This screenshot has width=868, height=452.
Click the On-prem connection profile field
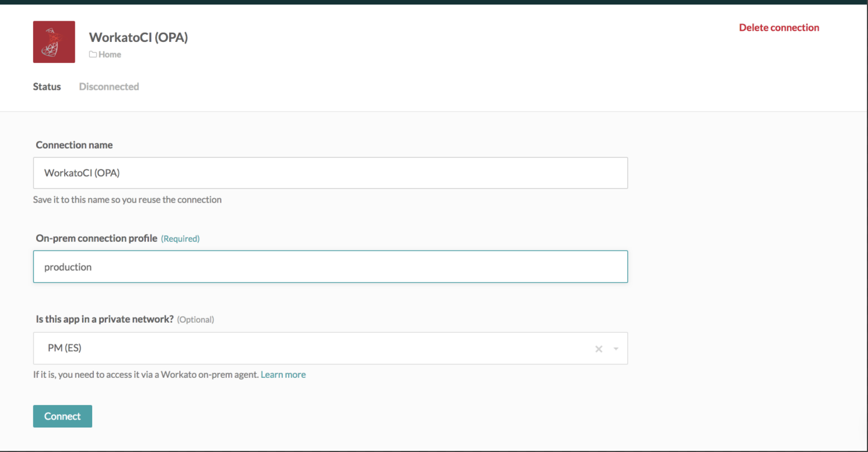(330, 267)
